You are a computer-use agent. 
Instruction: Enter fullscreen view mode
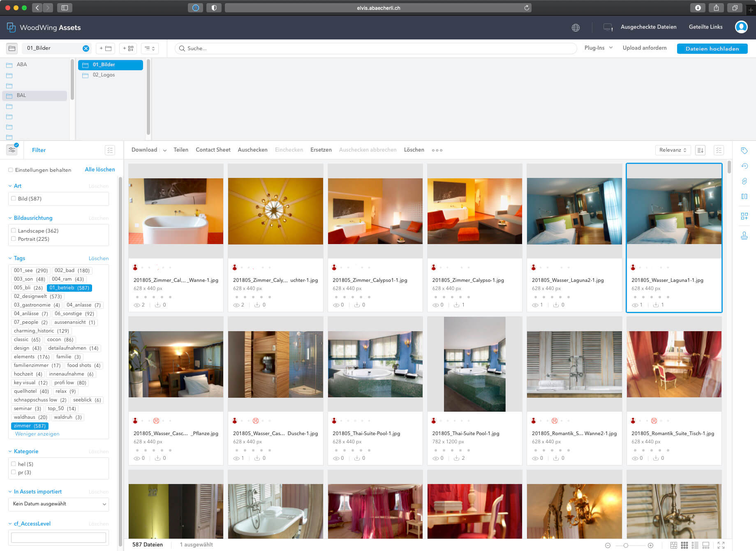[721, 545]
